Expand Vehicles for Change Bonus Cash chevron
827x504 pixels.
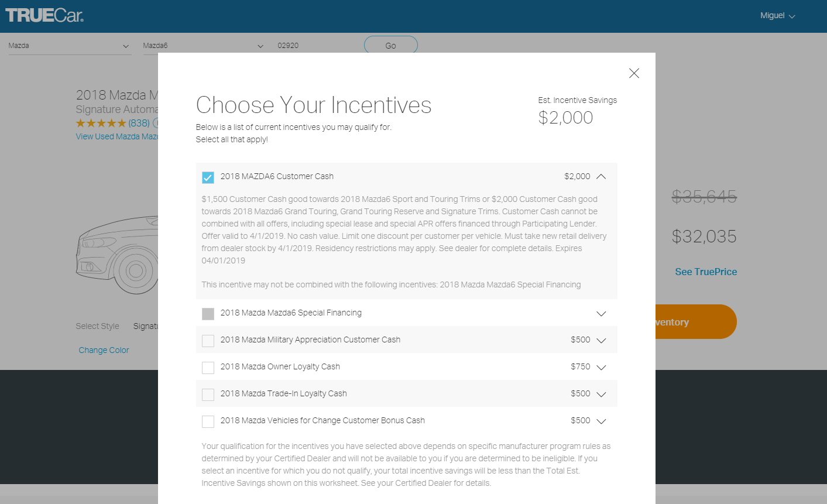[x=601, y=421]
